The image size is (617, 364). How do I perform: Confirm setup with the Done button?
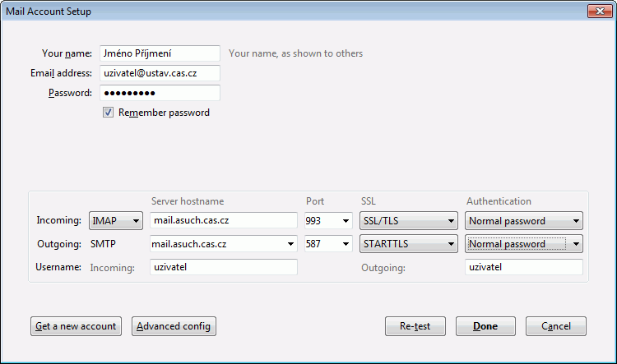coord(485,326)
